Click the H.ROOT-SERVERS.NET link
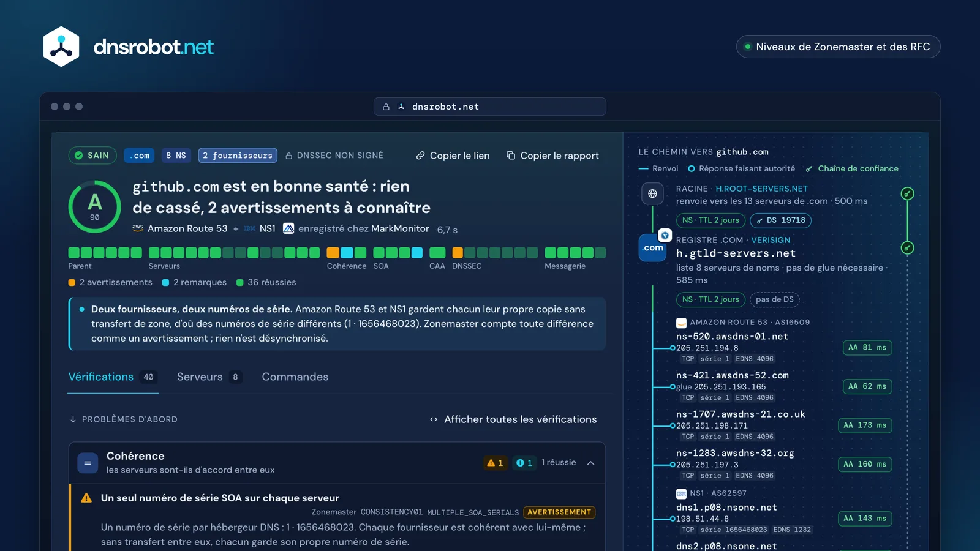This screenshot has height=551, width=980. click(761, 189)
